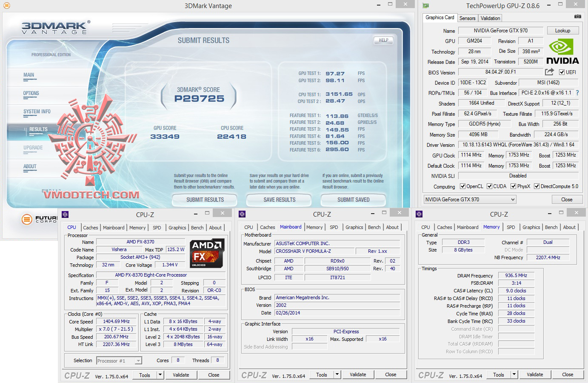
Task: Open the Bench tab in Mainboard CPU-Z window
Action: 374,227
